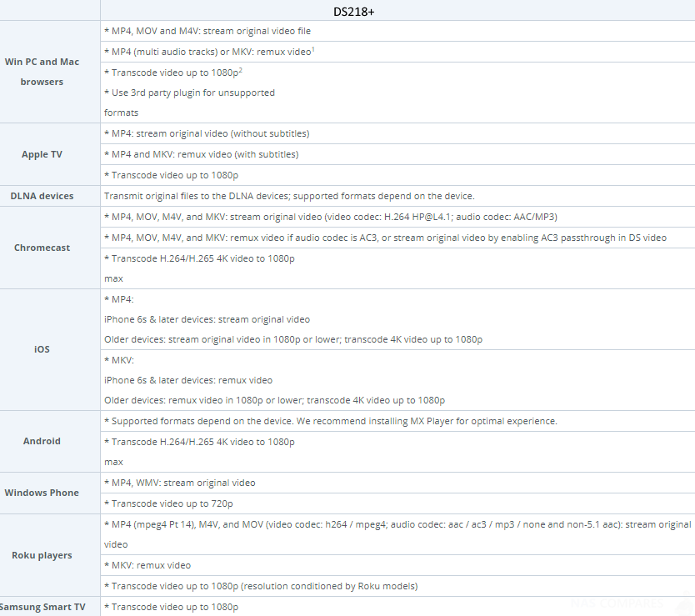
Task: Click 'iPhone 6s & later devices: stream original video'
Action: click(x=207, y=319)
